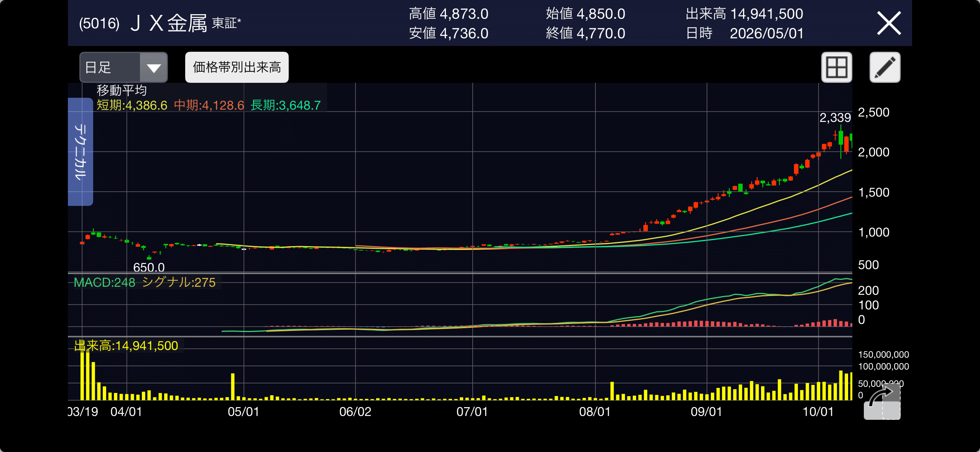
Task: Close the JX金属 chart with the X icon
Action: pyautogui.click(x=889, y=23)
